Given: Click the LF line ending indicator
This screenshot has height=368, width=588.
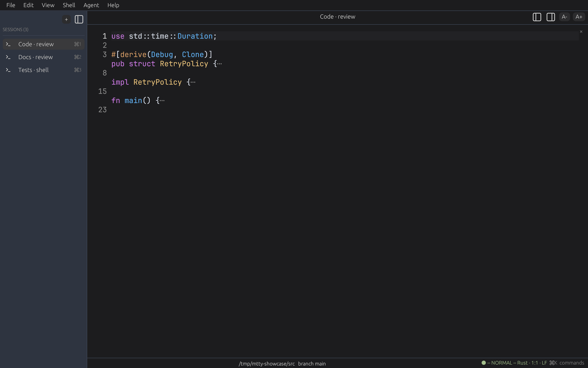Looking at the screenshot, I should [x=544, y=363].
